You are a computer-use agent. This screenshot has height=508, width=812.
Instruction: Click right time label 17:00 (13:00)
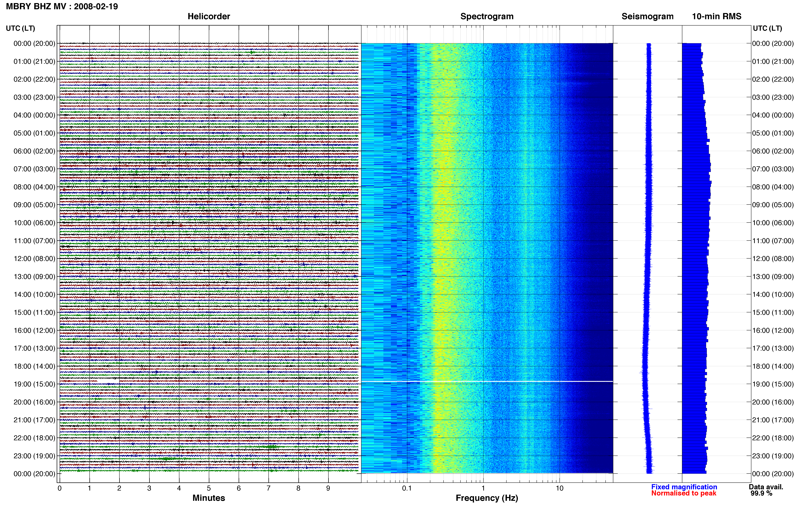773,348
